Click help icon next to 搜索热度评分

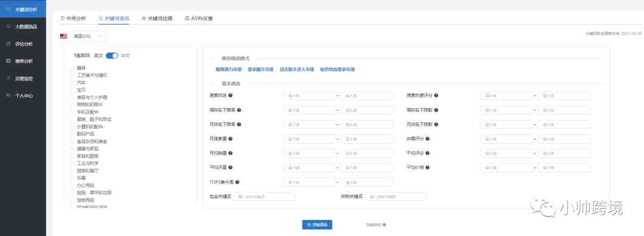coord(436,95)
